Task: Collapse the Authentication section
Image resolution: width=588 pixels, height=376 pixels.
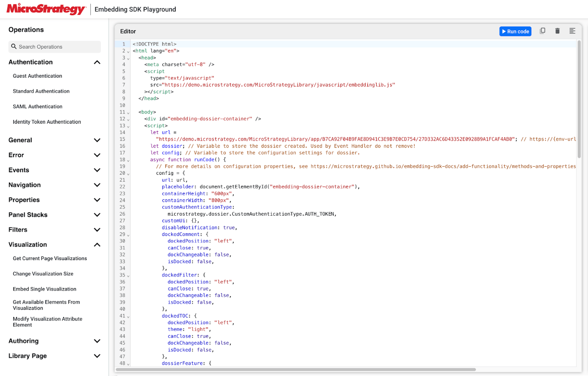Action: click(x=97, y=62)
